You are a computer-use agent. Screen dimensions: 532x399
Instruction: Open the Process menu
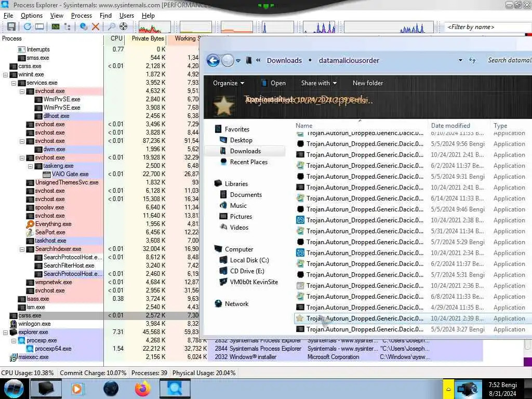point(82,16)
